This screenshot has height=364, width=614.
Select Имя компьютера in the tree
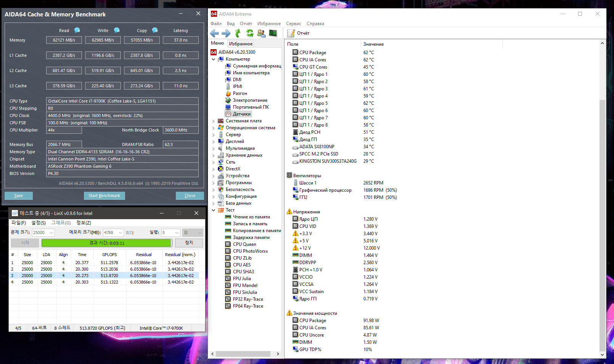coord(248,73)
